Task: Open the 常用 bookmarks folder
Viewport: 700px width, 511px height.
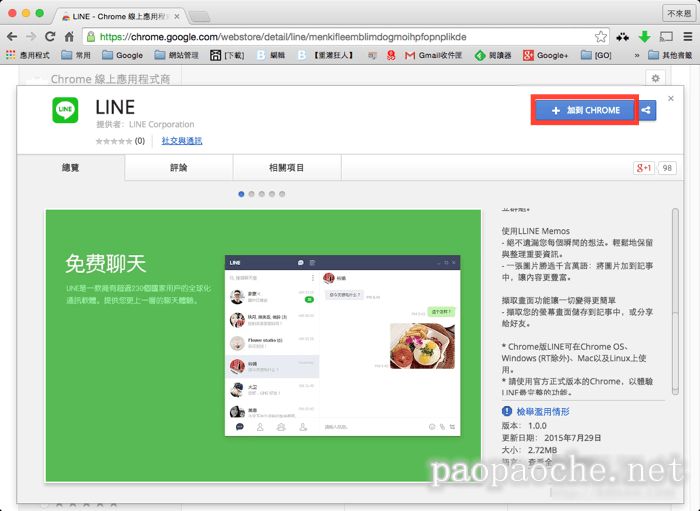Action: point(76,55)
